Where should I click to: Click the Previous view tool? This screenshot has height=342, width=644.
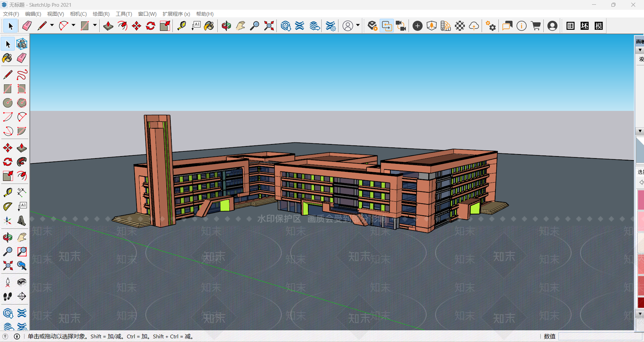click(22, 266)
